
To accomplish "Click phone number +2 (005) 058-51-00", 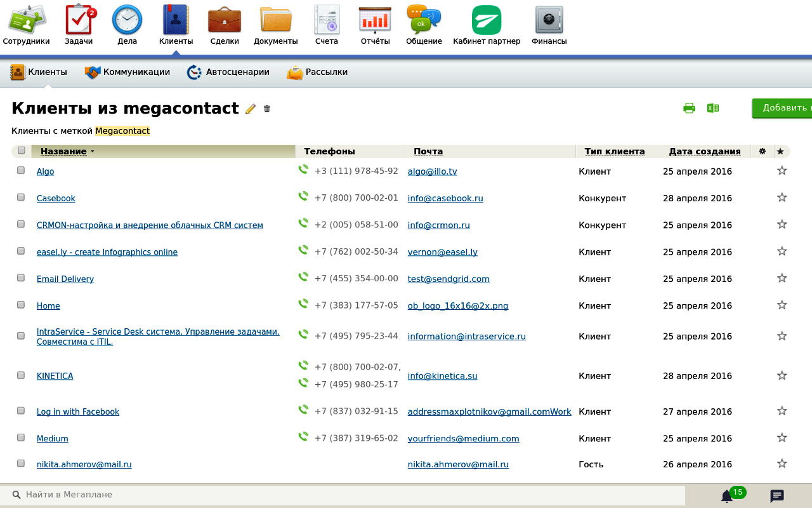I will point(357,225).
